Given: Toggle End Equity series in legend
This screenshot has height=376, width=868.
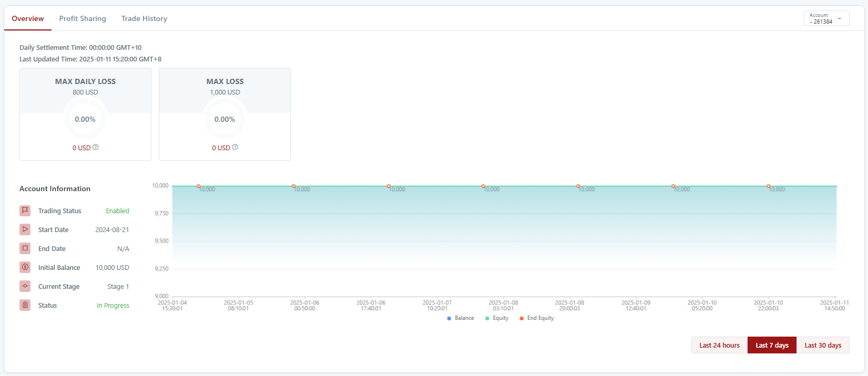Looking at the screenshot, I should (537, 318).
